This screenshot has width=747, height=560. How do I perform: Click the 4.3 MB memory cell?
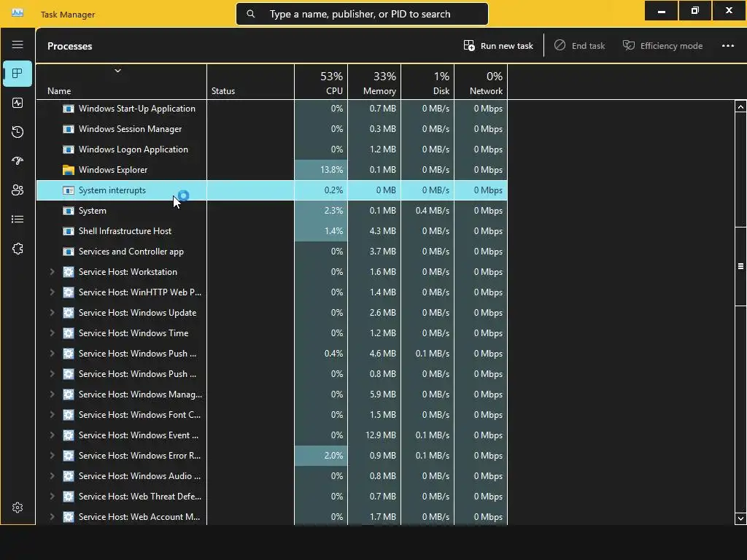[x=374, y=231]
